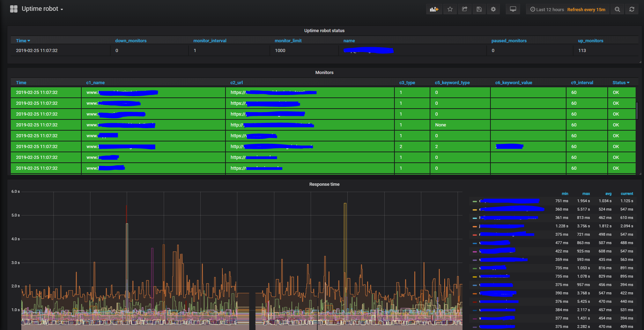Click the first legend series color swatch
Screen dimensions: 644x330
pyautogui.click(x=475, y=201)
